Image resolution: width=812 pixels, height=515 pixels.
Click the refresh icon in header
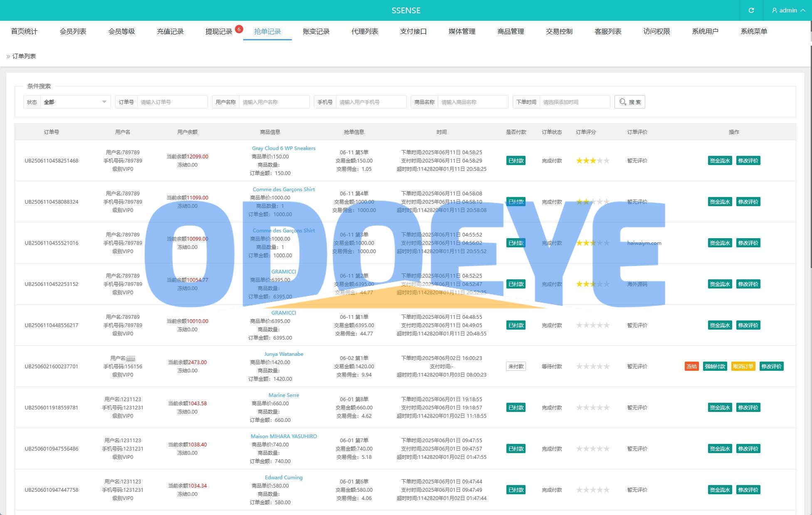click(751, 10)
